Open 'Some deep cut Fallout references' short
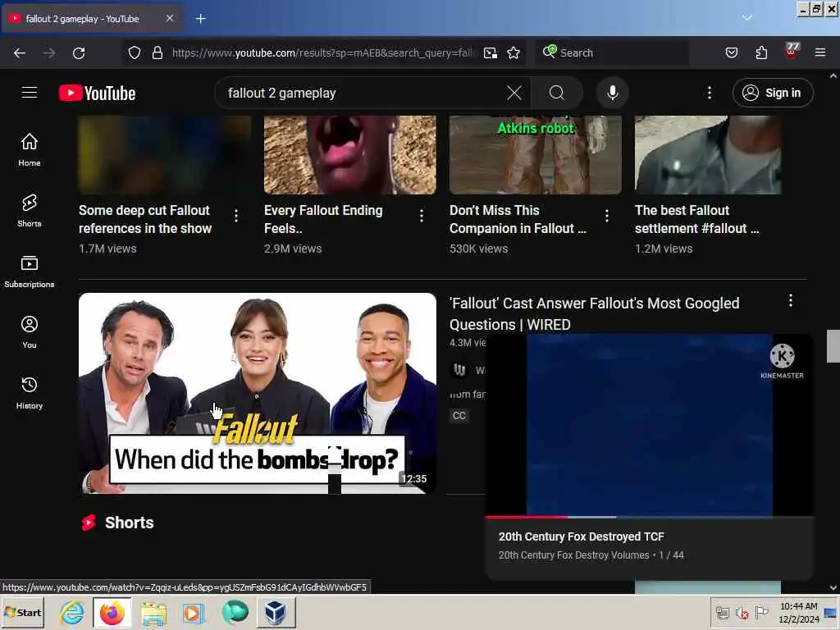The image size is (840, 630). pos(145,219)
